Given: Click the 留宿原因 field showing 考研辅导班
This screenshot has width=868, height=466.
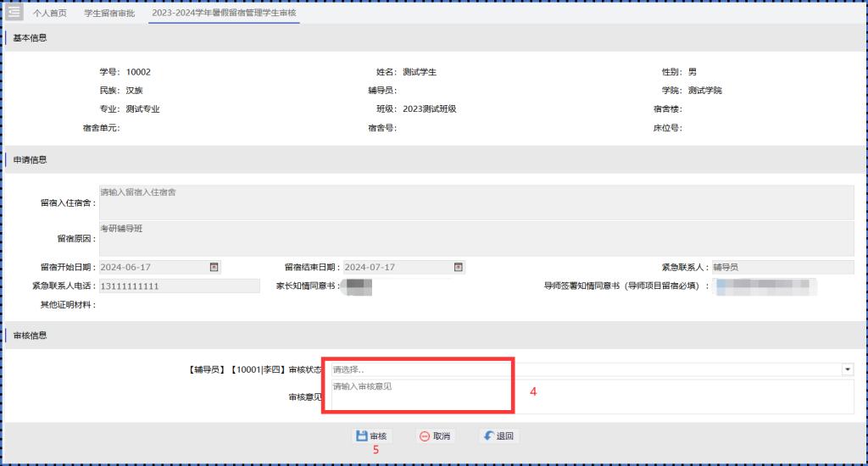Looking at the screenshot, I should click(x=476, y=239).
